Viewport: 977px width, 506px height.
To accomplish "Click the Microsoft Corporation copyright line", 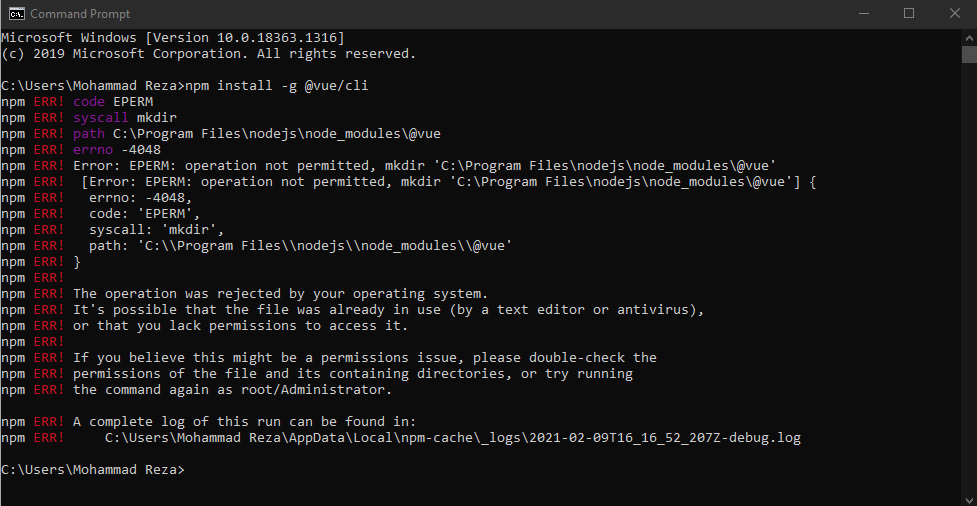I will [208, 53].
